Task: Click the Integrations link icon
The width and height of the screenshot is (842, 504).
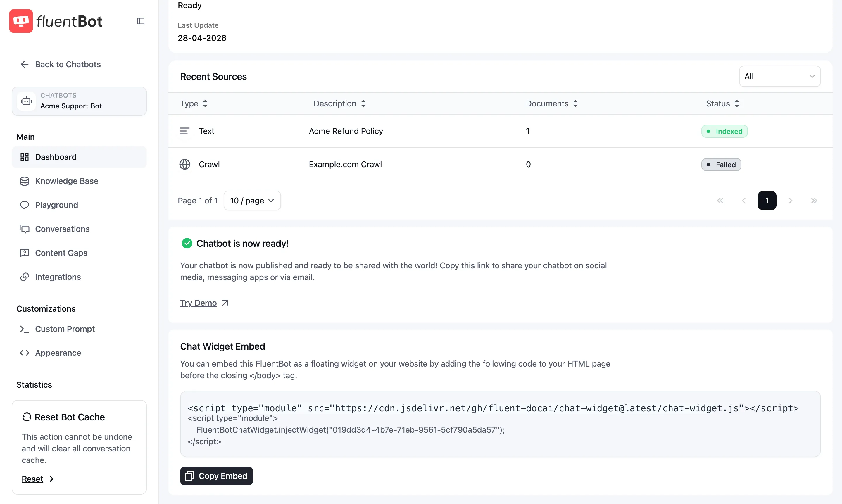Action: tap(25, 277)
